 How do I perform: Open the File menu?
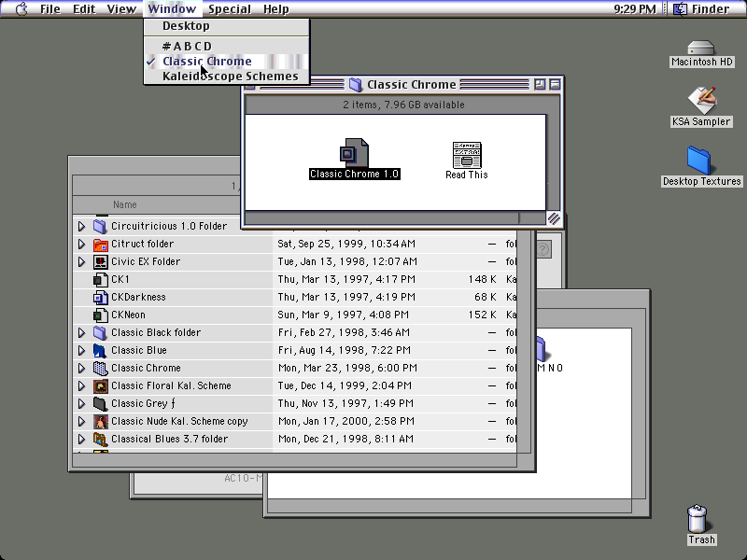click(50, 9)
